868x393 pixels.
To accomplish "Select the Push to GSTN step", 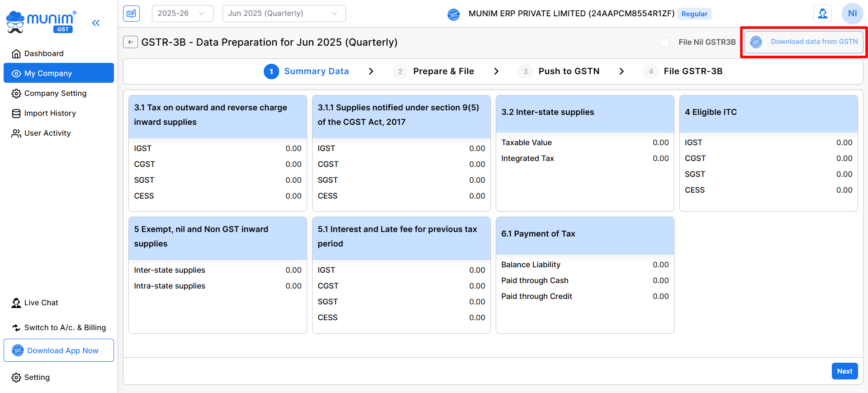I will click(x=559, y=71).
